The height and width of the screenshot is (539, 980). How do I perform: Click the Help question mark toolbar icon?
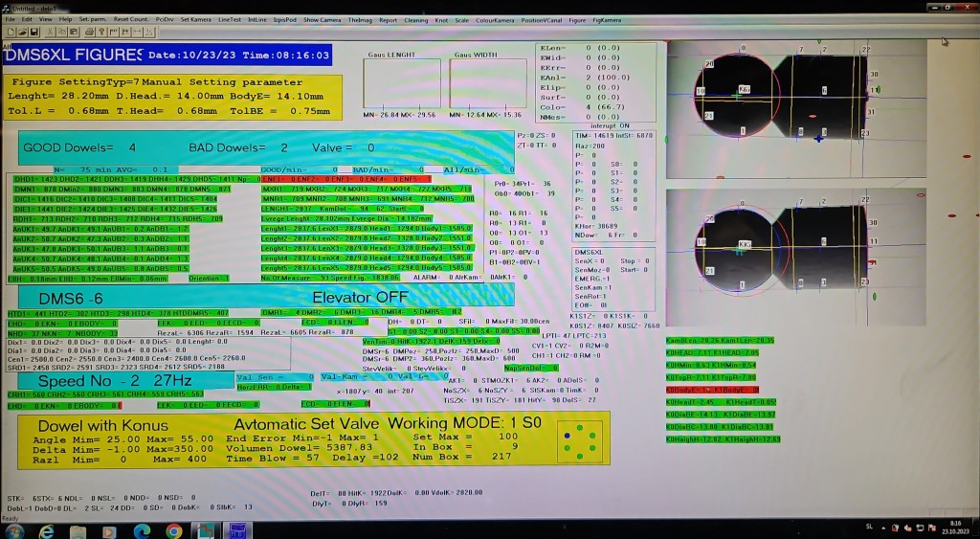100,32
